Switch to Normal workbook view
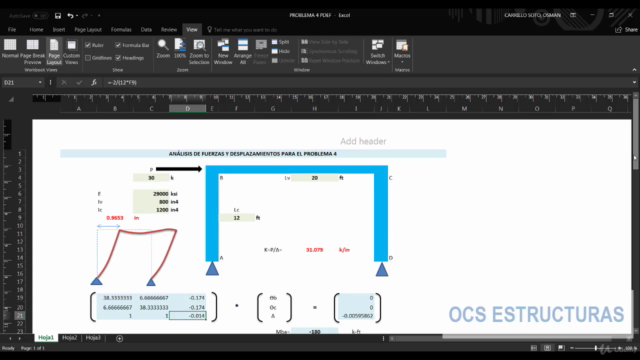This screenshot has height=360, width=640. 10,49
